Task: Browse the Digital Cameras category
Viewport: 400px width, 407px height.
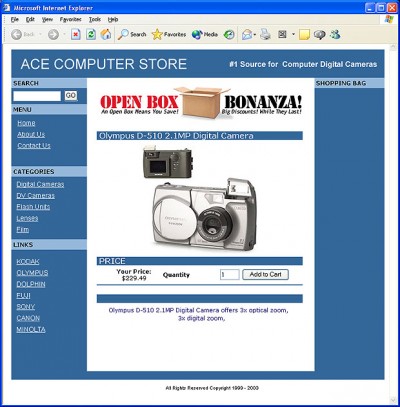Action: click(x=40, y=184)
